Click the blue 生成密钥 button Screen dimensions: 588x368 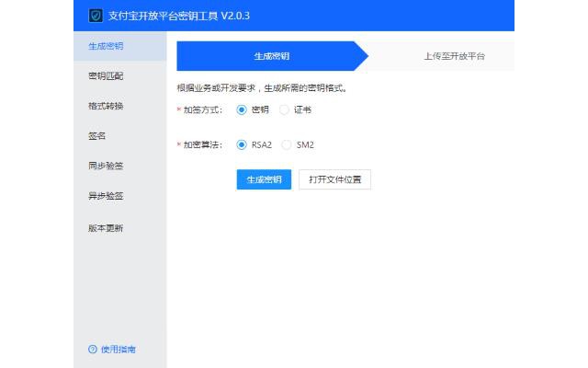point(264,179)
